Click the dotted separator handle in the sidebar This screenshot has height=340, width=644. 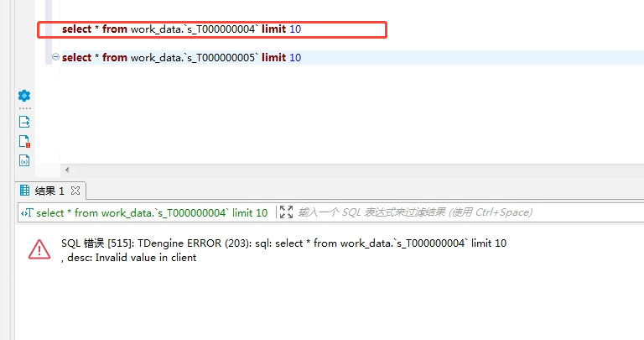24,109
